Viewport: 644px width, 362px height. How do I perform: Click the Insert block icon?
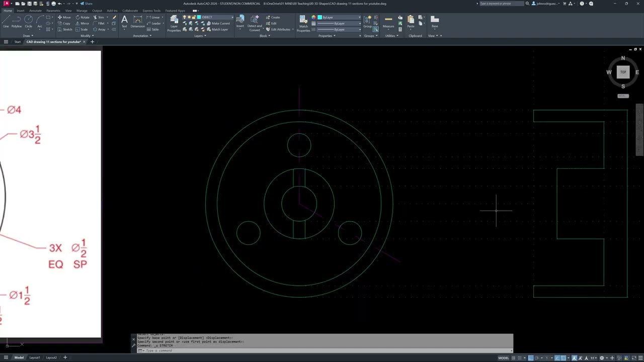click(x=240, y=21)
